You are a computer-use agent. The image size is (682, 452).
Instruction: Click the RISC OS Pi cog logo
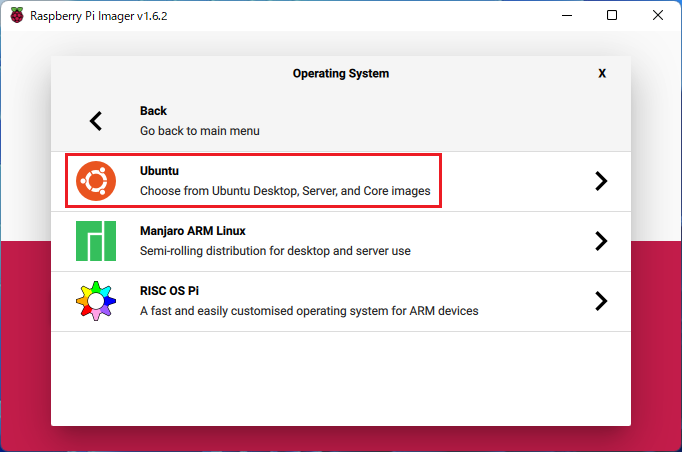96,301
